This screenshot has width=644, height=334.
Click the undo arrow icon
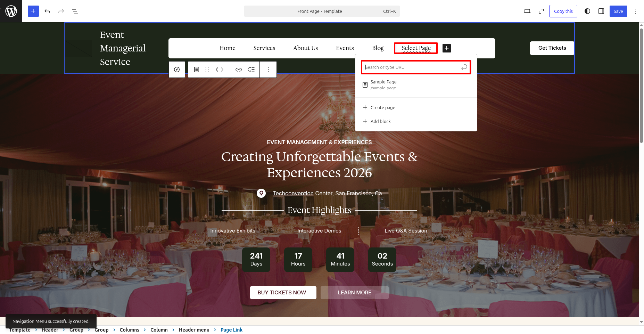pos(47,11)
